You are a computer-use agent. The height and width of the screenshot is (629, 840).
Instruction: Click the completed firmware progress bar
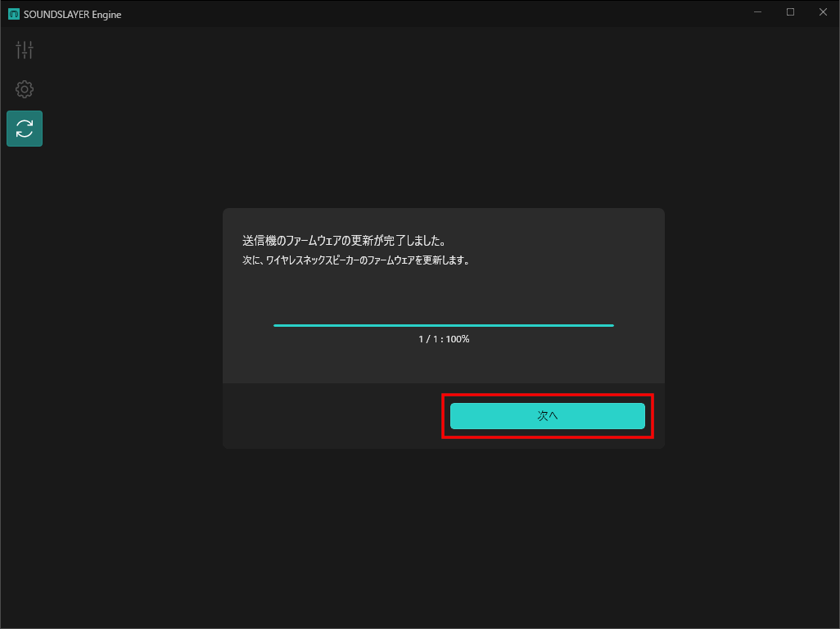click(443, 325)
